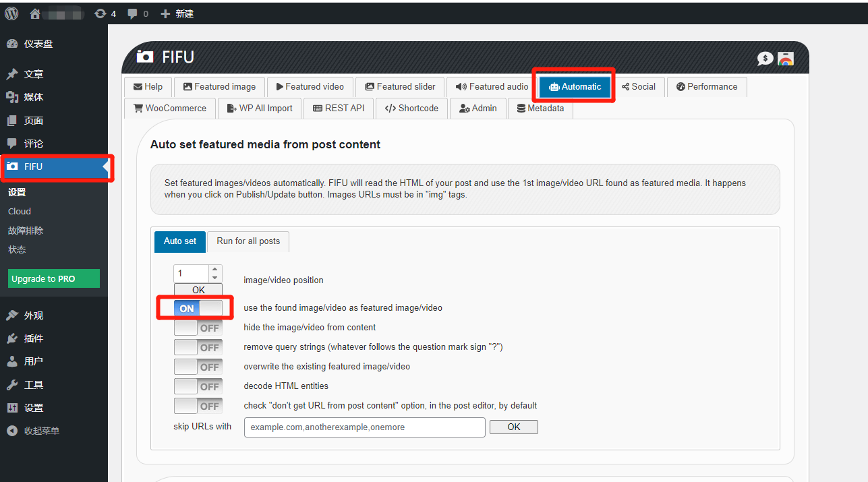Click the WordPress logo icon

[11, 13]
